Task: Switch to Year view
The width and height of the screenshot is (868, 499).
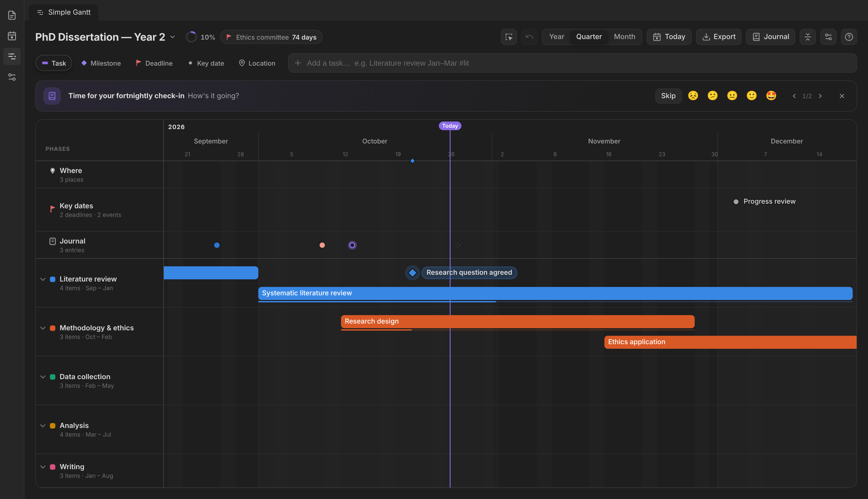Action: (x=557, y=37)
